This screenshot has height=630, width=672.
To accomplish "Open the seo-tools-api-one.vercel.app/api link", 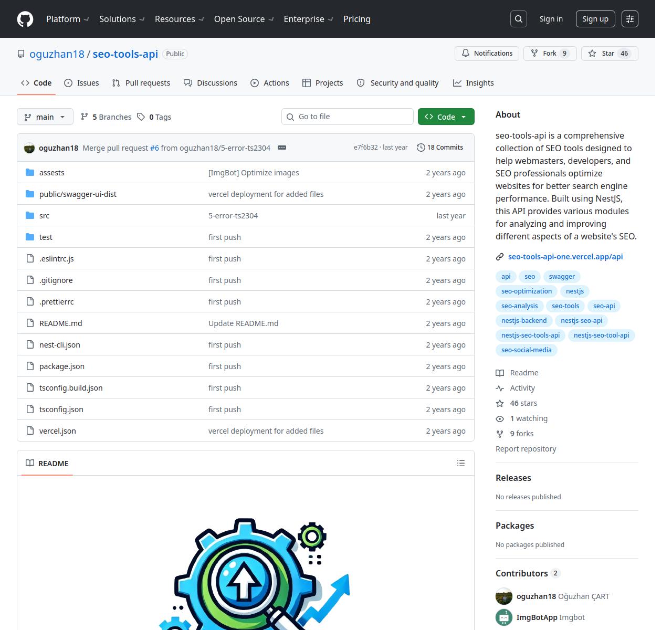I will tap(565, 257).
